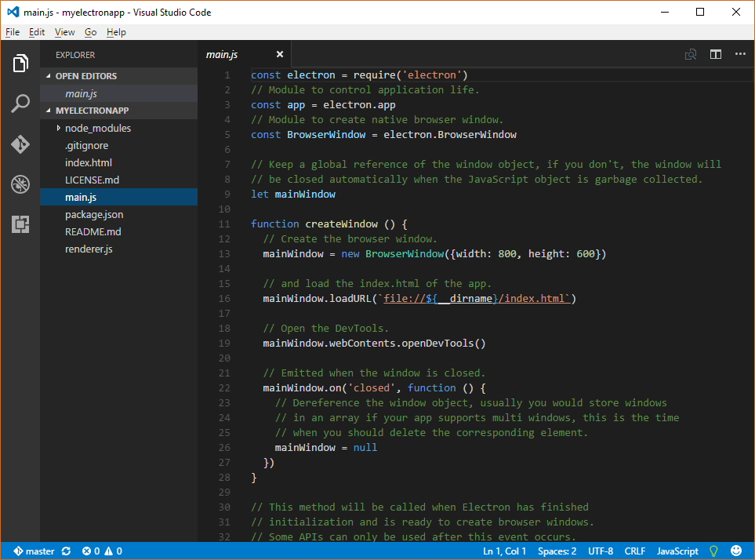Open the editor more actions ellipsis
The image size is (755, 560).
tap(740, 54)
